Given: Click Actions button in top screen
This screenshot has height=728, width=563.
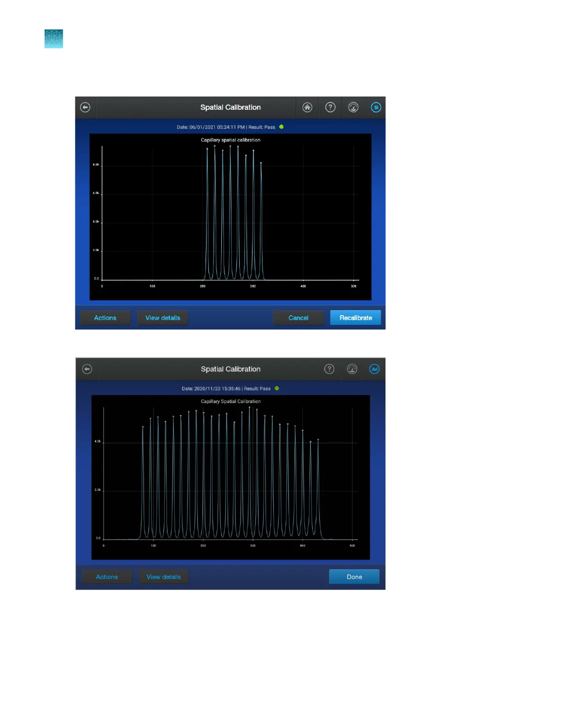Looking at the screenshot, I should tap(105, 318).
